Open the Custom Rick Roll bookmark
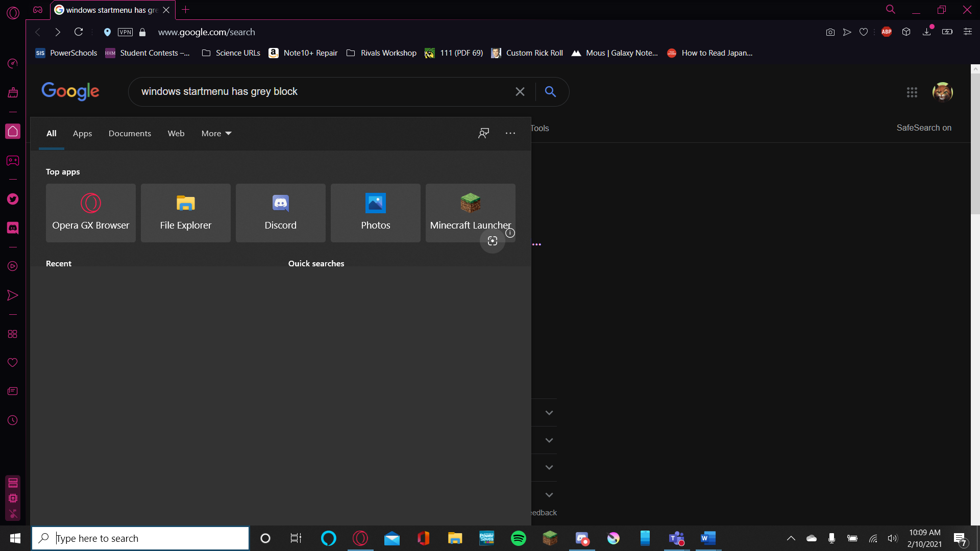This screenshot has height=551, width=980. point(527,53)
